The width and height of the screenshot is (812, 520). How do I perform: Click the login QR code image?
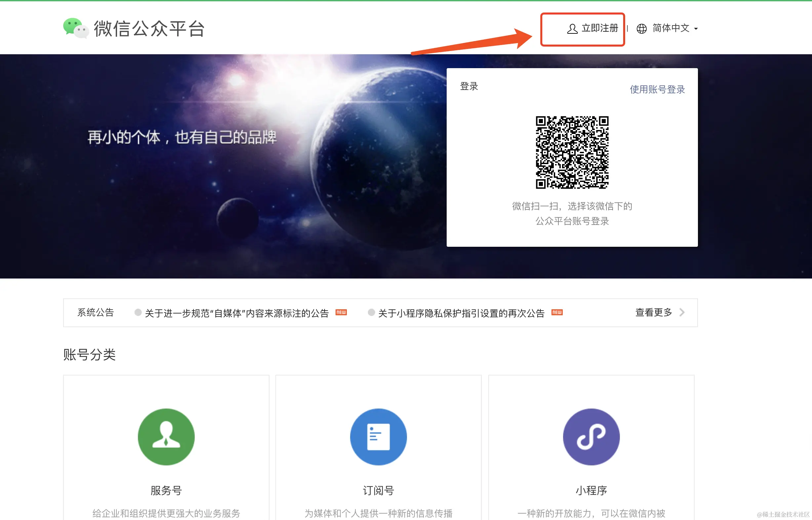coord(572,152)
